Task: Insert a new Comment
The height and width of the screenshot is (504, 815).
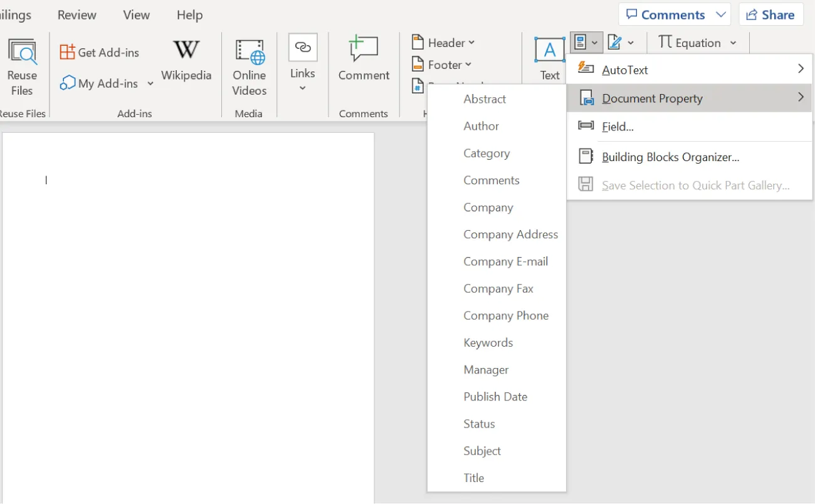Action: click(x=363, y=60)
